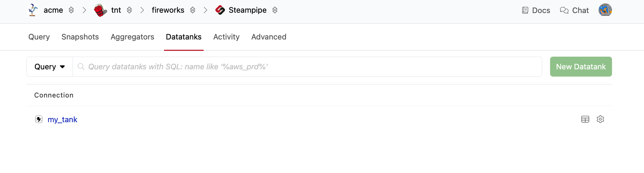The width and height of the screenshot is (644, 173).
Task: Expand the tnt switcher arrows
Action: click(x=129, y=10)
